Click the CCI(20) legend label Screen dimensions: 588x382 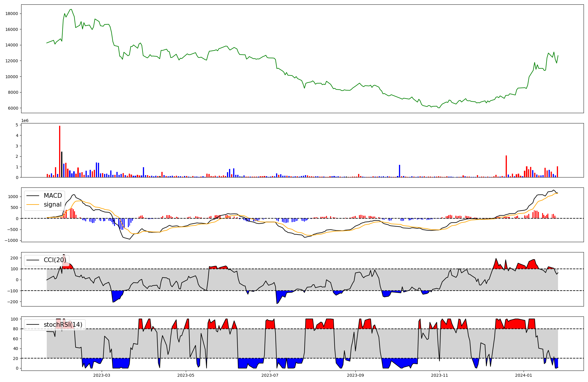55,260
